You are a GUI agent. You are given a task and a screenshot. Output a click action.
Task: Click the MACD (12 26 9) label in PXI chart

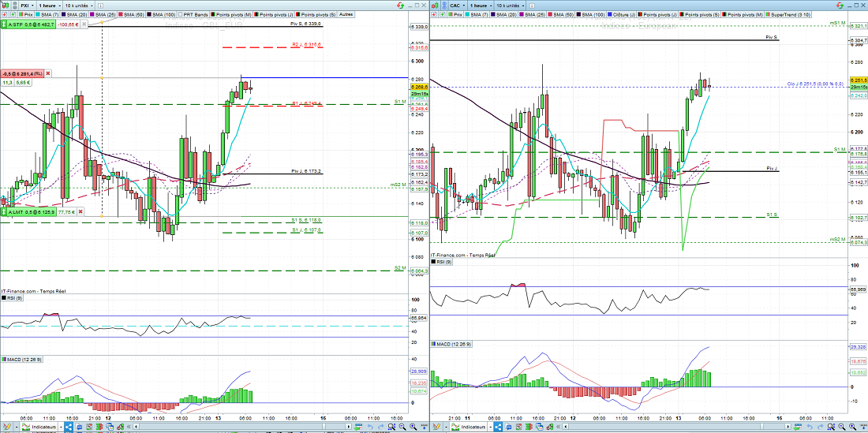(x=22, y=360)
